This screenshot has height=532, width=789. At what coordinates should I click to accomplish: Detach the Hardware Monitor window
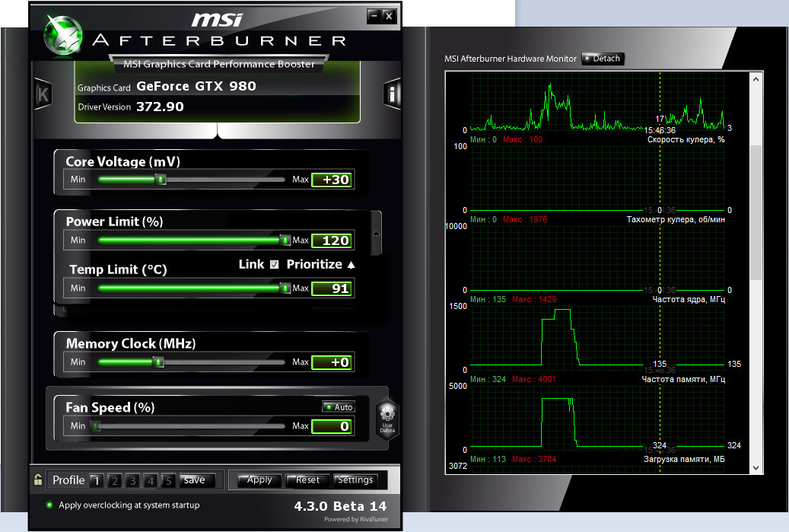click(603, 59)
